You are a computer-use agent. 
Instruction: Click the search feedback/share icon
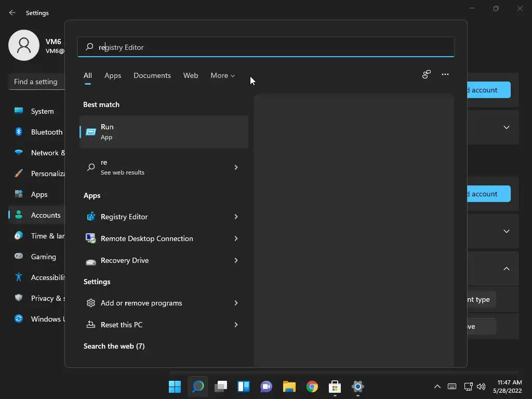point(427,74)
